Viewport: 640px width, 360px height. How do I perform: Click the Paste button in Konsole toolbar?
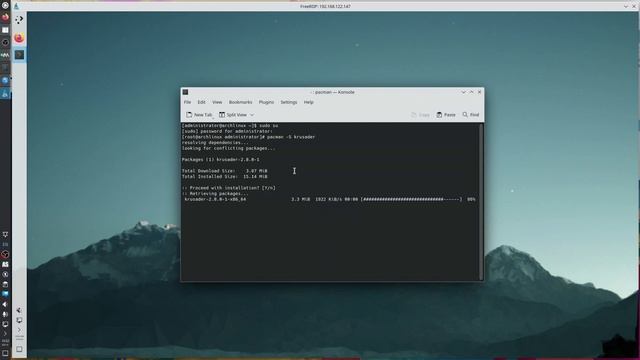[x=446, y=115]
